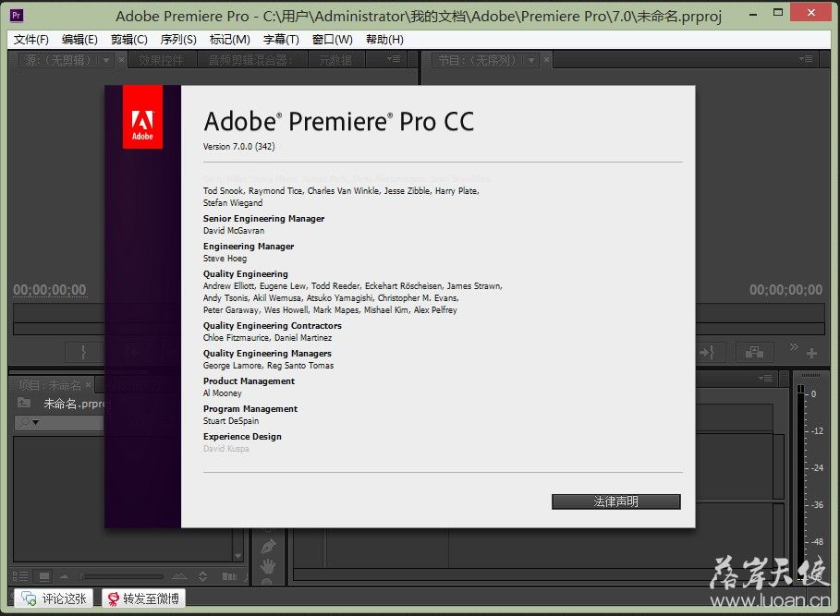
Task: Click the 法律声明 button
Action: point(616,501)
